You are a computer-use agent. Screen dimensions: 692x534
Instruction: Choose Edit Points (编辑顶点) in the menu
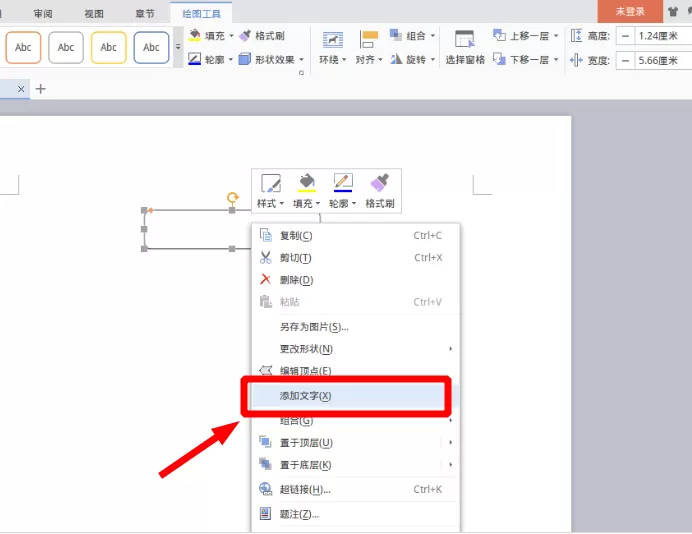pyautogui.click(x=356, y=370)
